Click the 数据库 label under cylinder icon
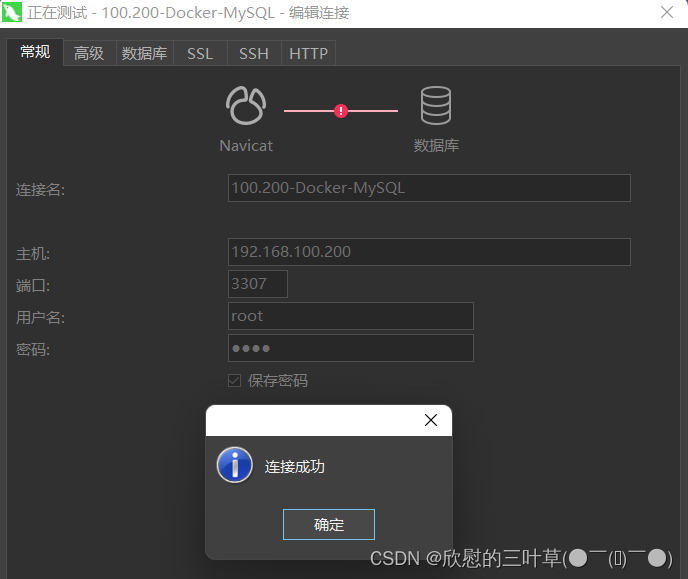This screenshot has width=688, height=579. [x=436, y=146]
